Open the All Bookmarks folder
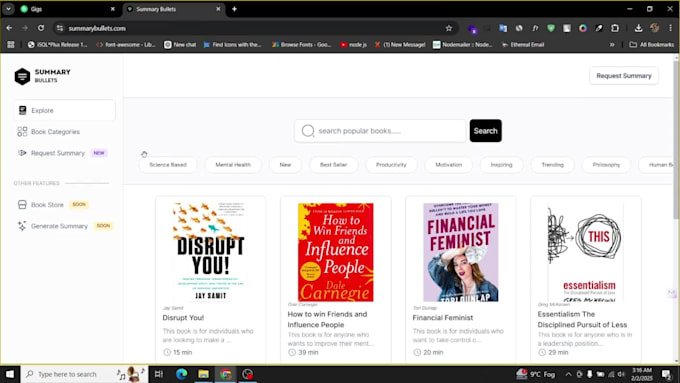 point(651,44)
